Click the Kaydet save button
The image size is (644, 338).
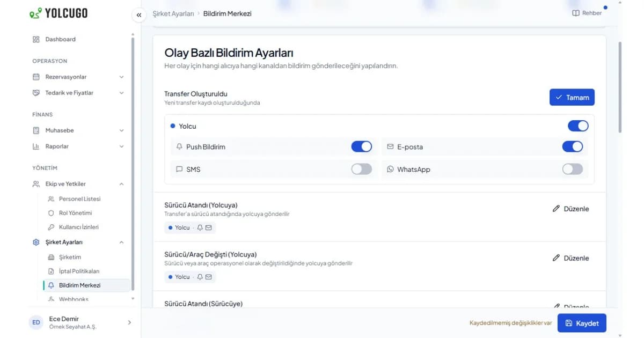582,323
